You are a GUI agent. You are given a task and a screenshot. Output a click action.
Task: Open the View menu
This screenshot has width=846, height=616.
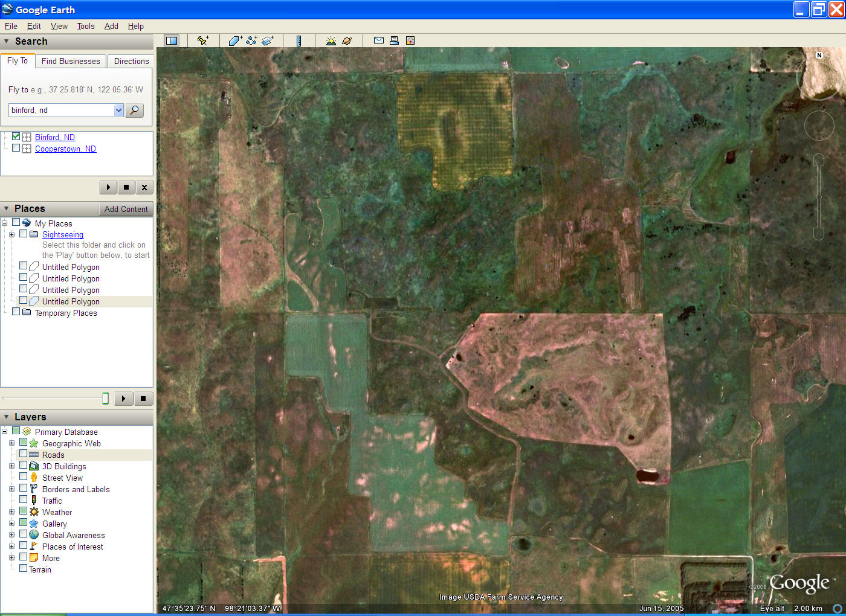(x=59, y=26)
